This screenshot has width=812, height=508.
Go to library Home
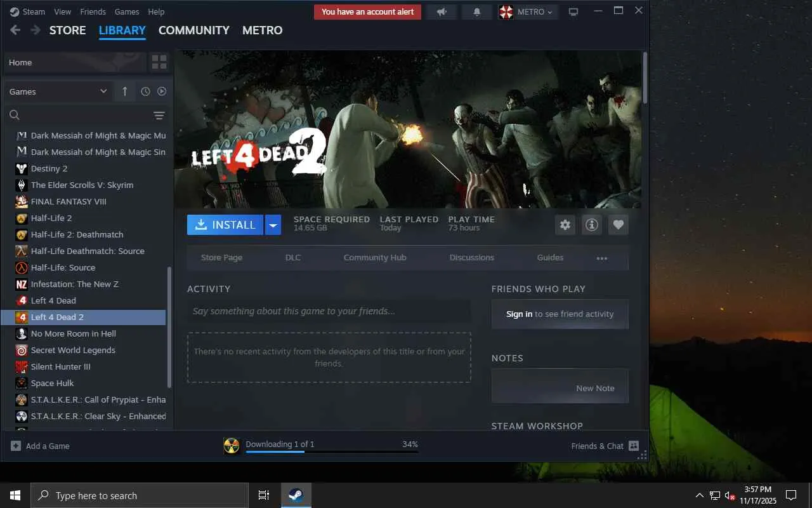75,62
